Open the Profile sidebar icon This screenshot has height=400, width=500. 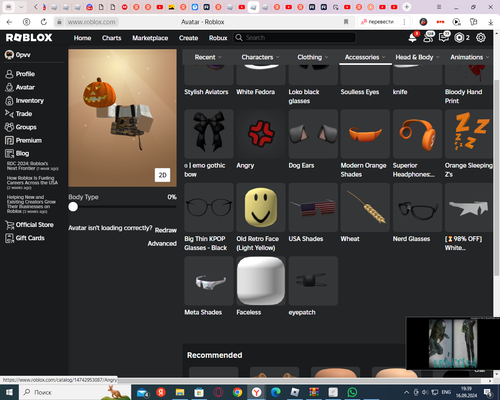(9, 74)
